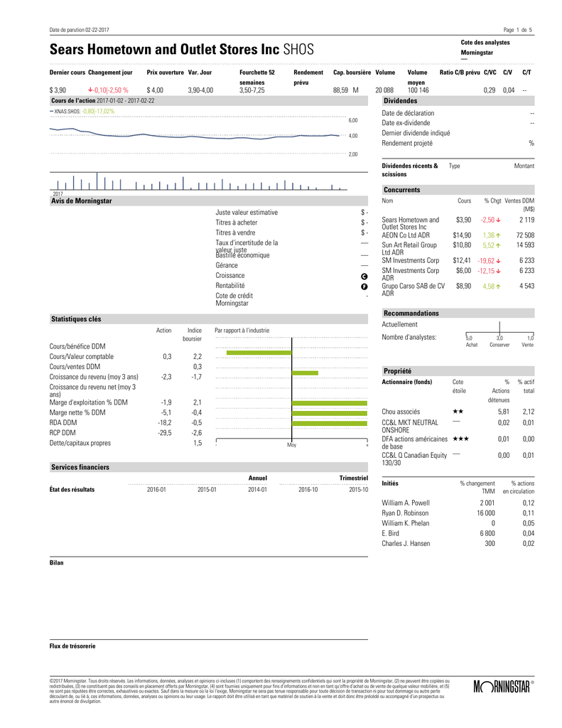Click the Cote des analystes Morningstar label
Screen dimensions: 562x728
tap(485, 48)
